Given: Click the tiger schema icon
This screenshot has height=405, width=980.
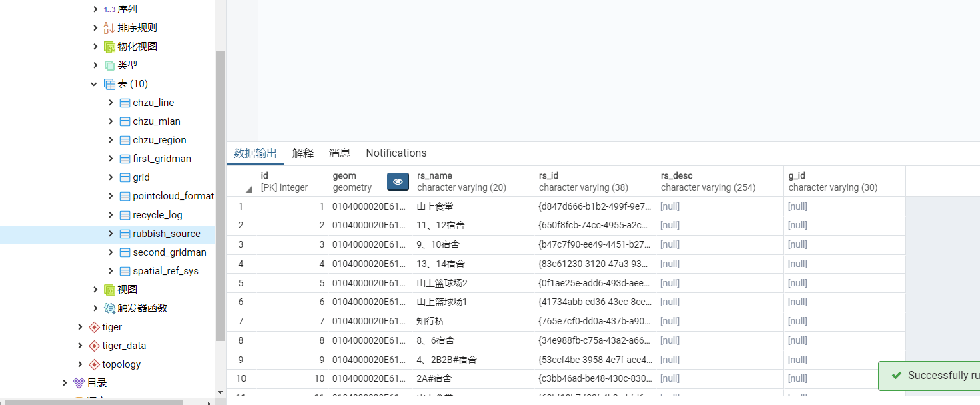Looking at the screenshot, I should (94, 327).
